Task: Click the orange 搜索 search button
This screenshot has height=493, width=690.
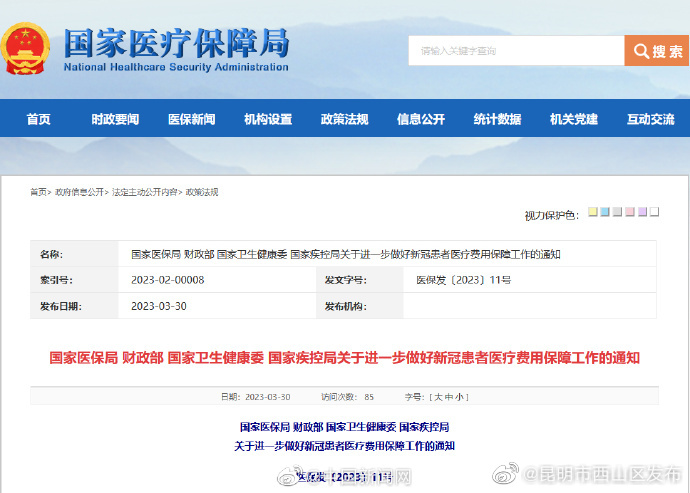Action: pyautogui.click(x=657, y=51)
